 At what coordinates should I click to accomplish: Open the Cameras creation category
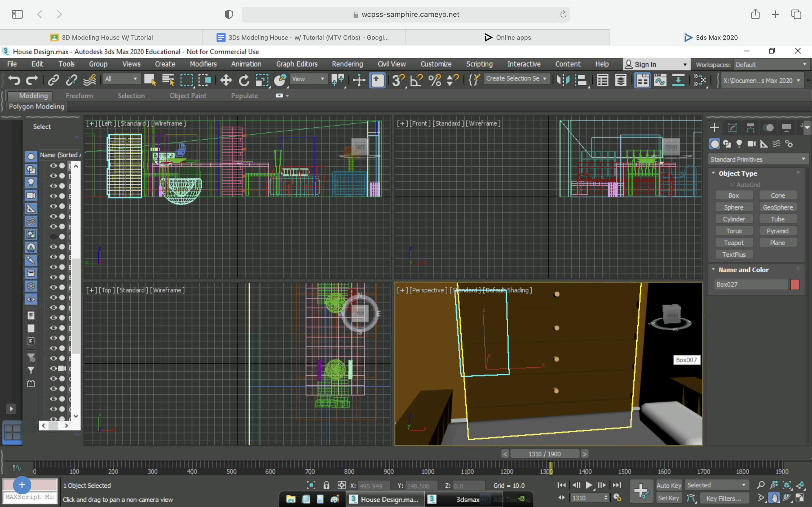(x=751, y=144)
